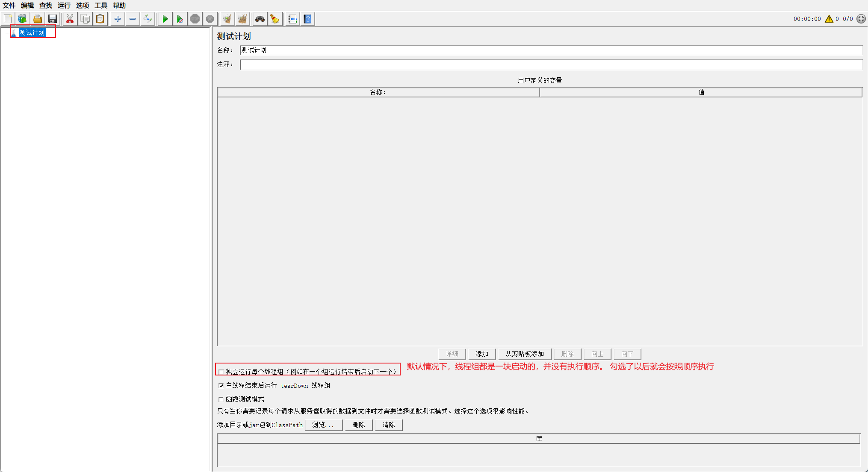Uncheck the tearDown thread groups checkbox
Image resolution: width=868 pixels, height=472 pixels.
pyautogui.click(x=221, y=385)
